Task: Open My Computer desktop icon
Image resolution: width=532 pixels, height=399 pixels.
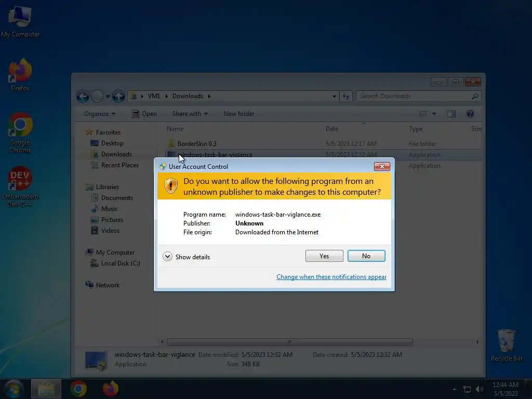Action: pyautogui.click(x=20, y=22)
